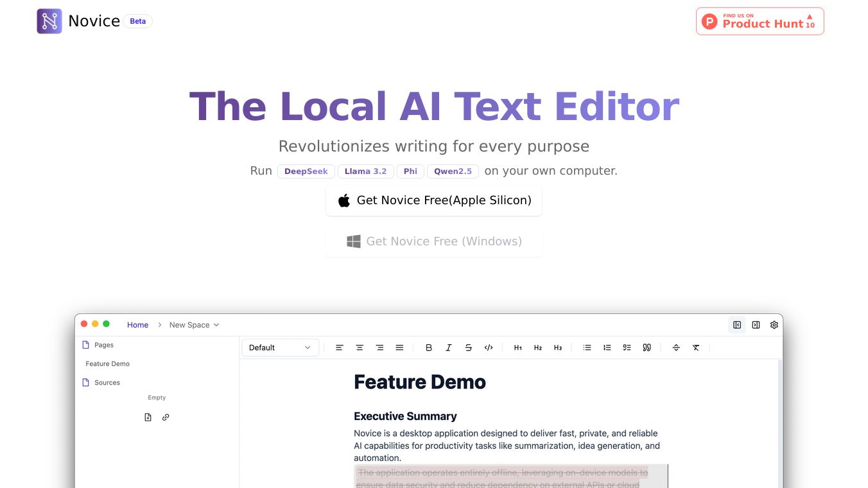Select the Qwen2.5 model tag

coord(453,171)
